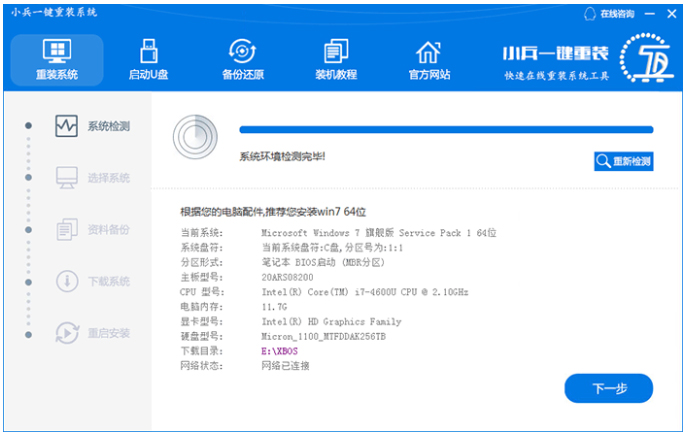
Task: Click the detection progress bar
Action: click(x=445, y=130)
